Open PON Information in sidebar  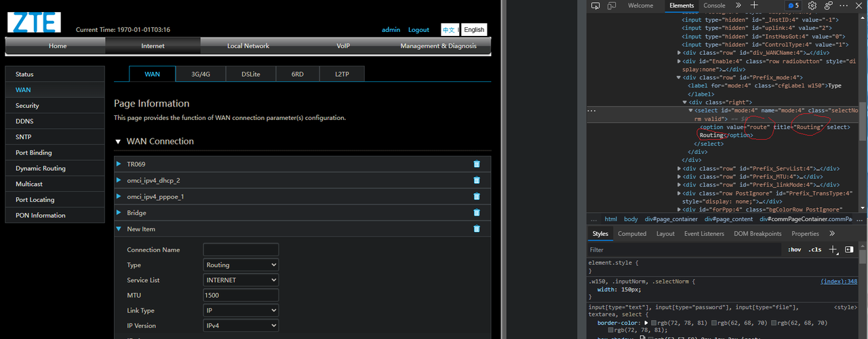click(55, 216)
